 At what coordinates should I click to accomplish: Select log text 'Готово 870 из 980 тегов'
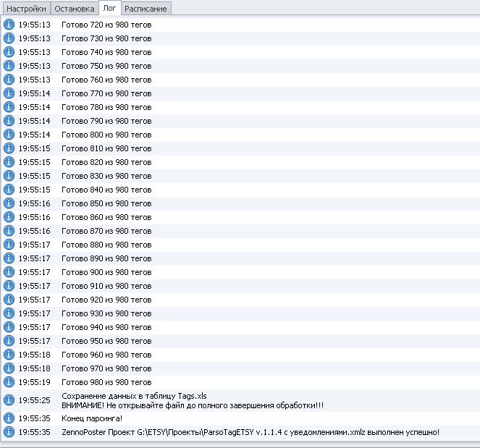(x=106, y=232)
